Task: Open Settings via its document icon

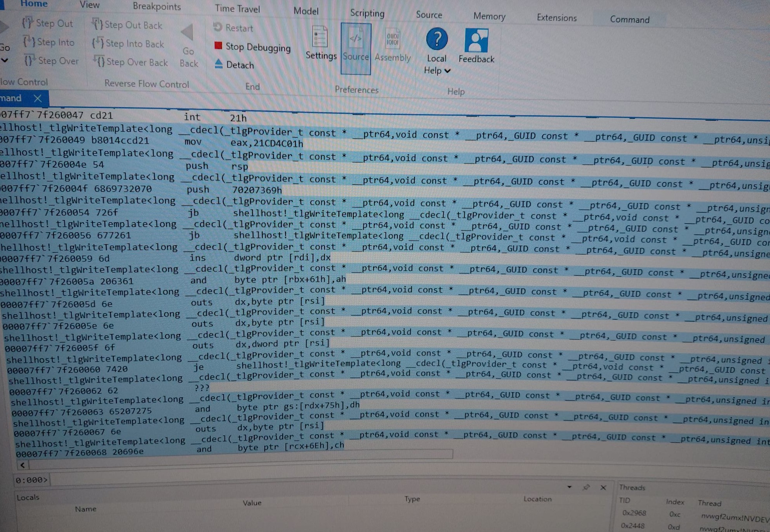Action: click(x=320, y=37)
